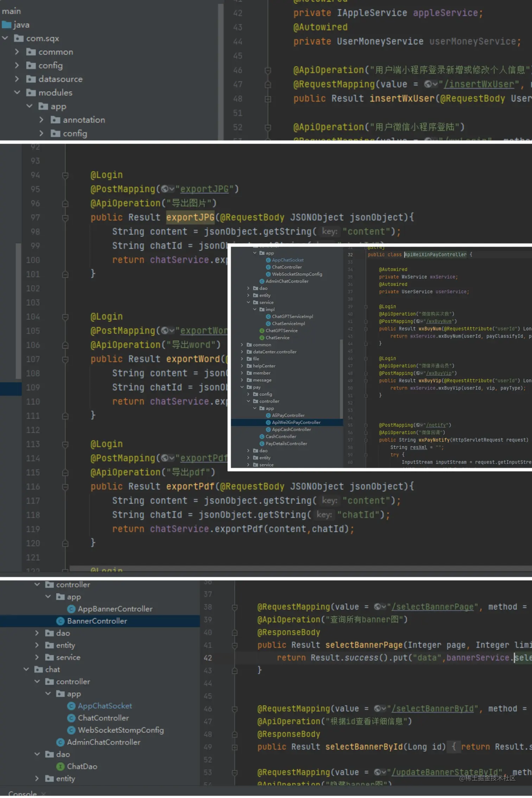Click the message package folder icon
The width and height of the screenshot is (532, 798).
point(249,380)
